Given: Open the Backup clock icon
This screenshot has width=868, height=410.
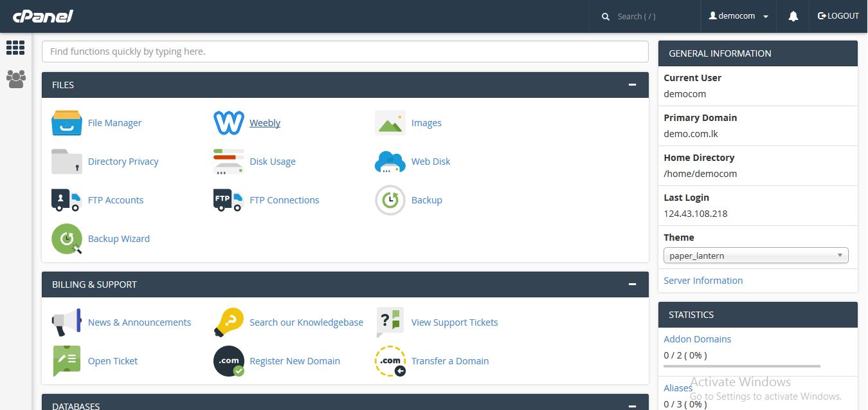Looking at the screenshot, I should click(390, 200).
